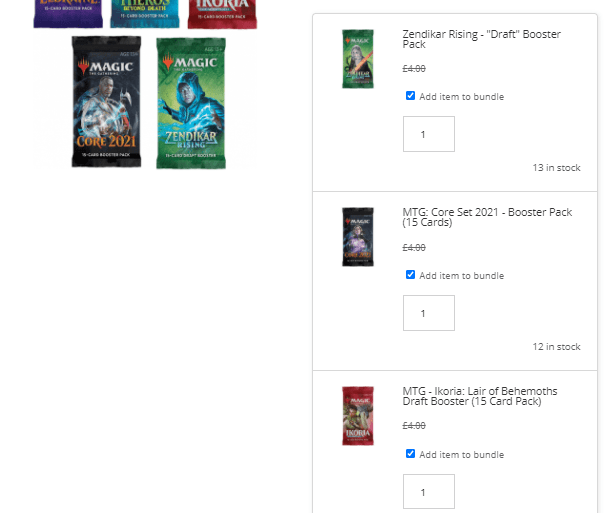Open the Ikoria: Lair of Behemoths title
The image size is (607, 519).
[x=480, y=396]
